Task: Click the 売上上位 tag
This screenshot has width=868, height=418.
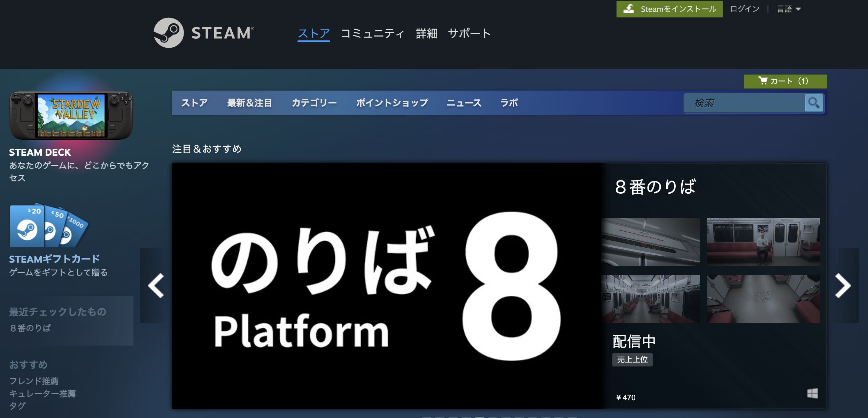Action: pyautogui.click(x=633, y=361)
